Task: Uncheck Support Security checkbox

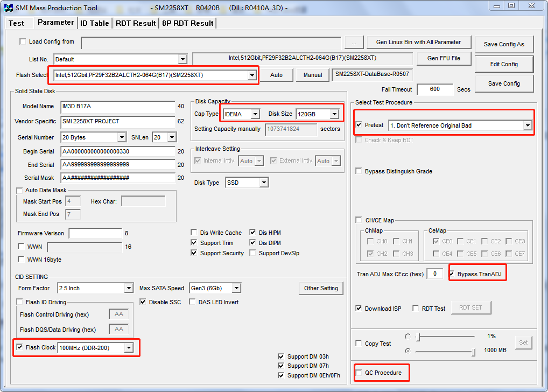Action: [194, 253]
